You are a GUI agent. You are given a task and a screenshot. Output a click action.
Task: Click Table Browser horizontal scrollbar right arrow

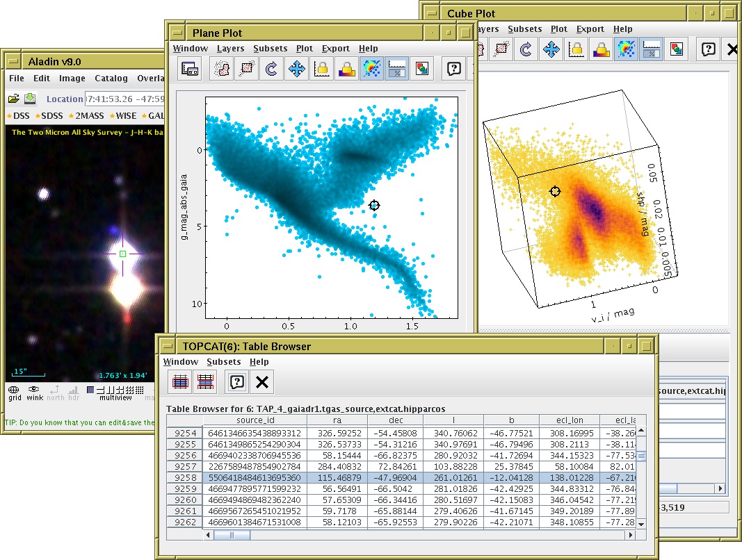click(x=630, y=535)
